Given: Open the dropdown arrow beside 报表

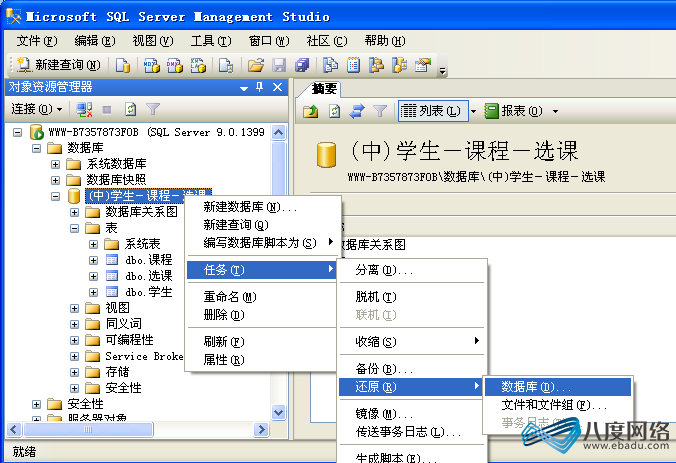Looking at the screenshot, I should [555, 112].
